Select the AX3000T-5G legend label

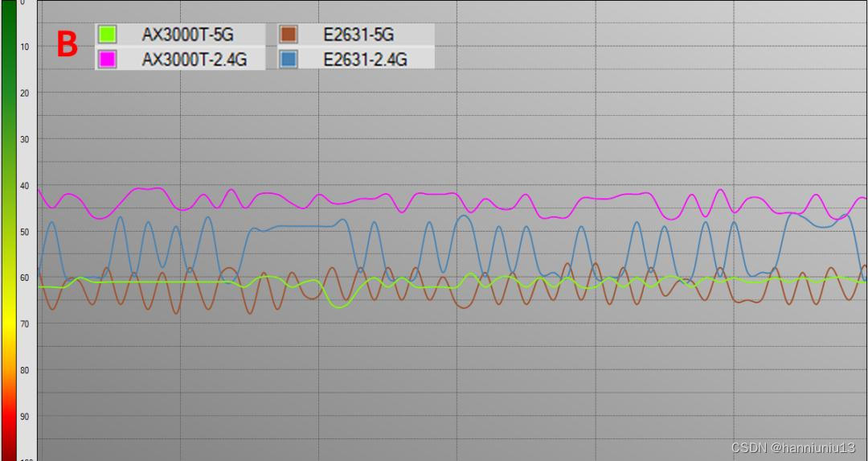point(187,35)
